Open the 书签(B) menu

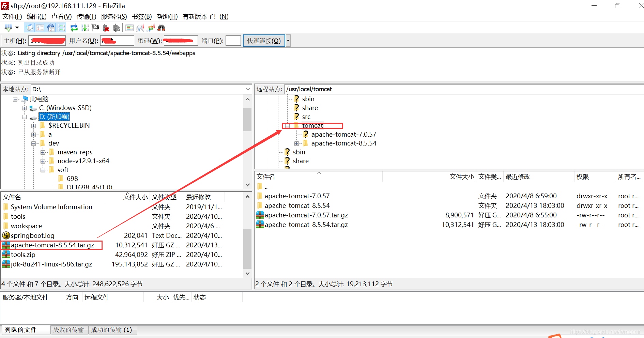coord(142,16)
